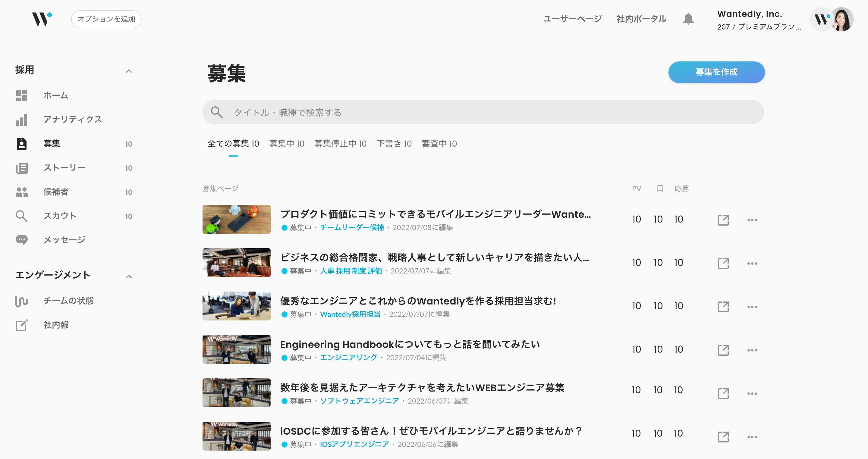Select the 下書き tab
Viewport: 868px width, 459px height.
click(x=394, y=144)
